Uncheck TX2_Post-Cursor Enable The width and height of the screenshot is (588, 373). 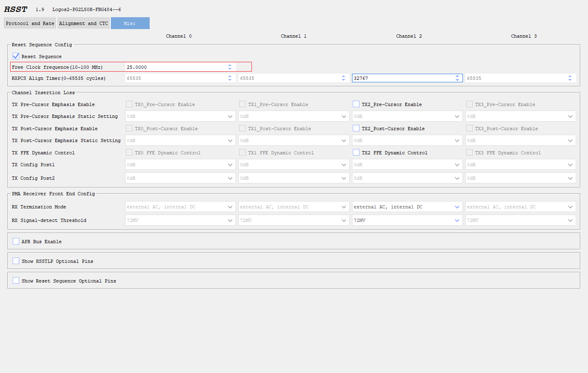[356, 128]
